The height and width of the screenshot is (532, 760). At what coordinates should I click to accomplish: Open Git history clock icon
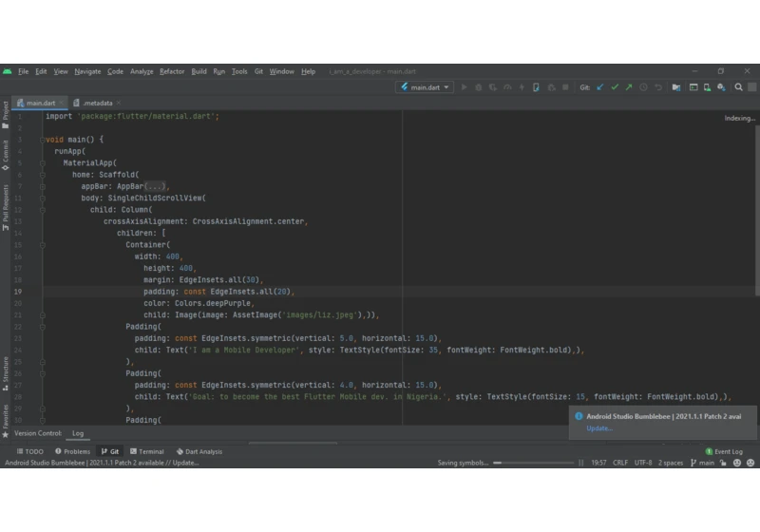644,87
